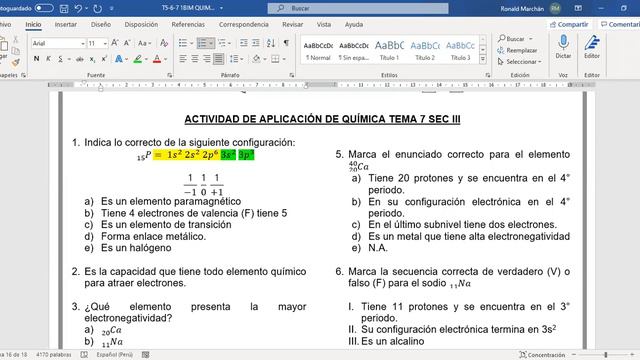Clear all formatting icon

pos(164,43)
